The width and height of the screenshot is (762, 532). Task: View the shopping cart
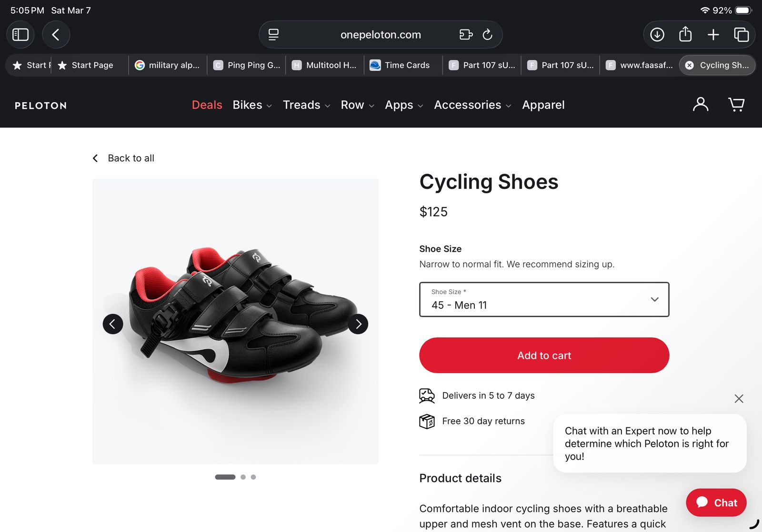(x=736, y=104)
